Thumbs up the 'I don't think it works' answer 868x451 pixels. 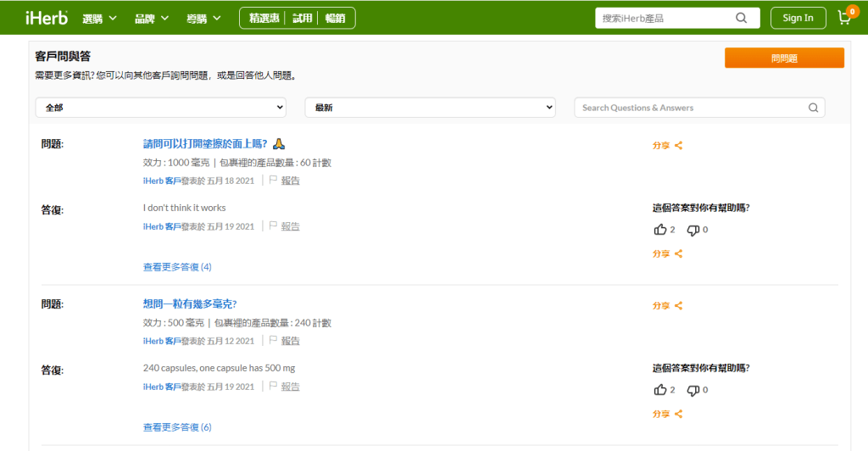tap(661, 230)
